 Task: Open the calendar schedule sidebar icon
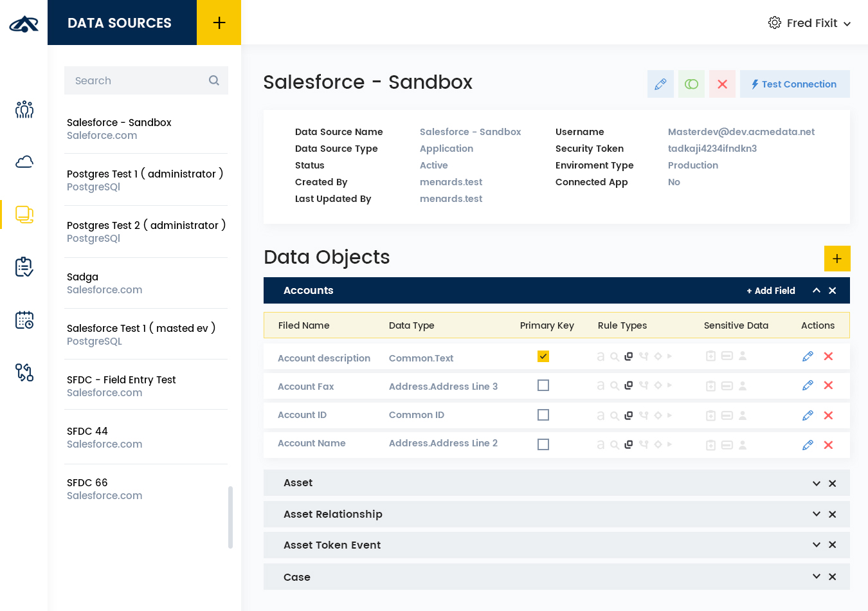[24, 320]
